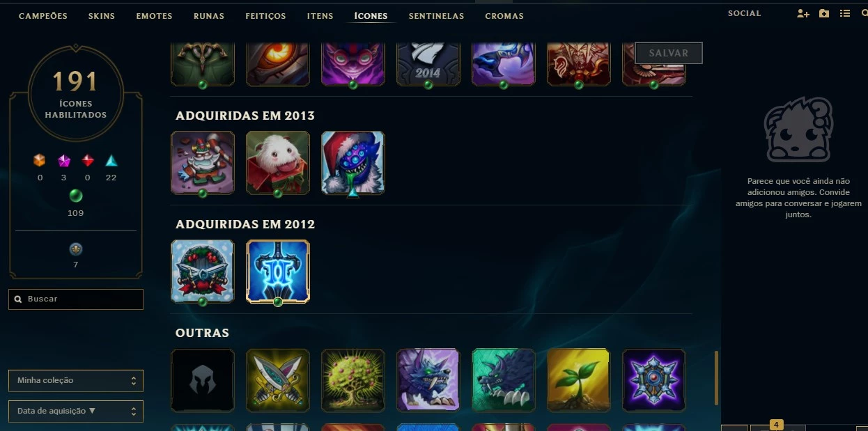The image size is (868, 431).
Task: Click the add friend icon
Action: click(803, 13)
